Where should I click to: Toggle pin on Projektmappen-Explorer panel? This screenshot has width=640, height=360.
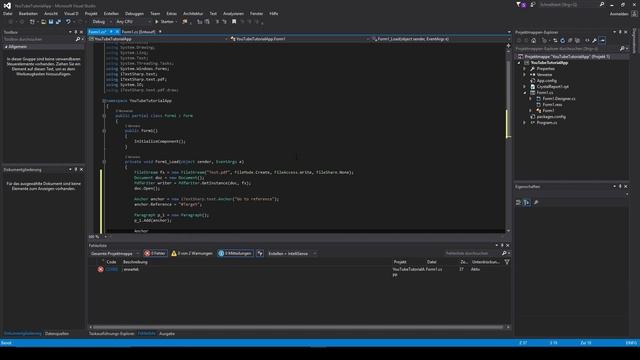click(620, 32)
